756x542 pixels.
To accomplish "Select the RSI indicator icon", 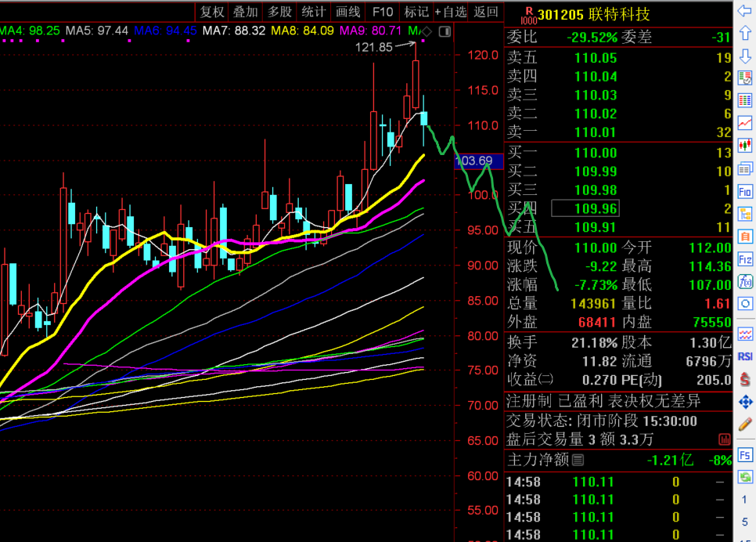I will tap(745, 356).
